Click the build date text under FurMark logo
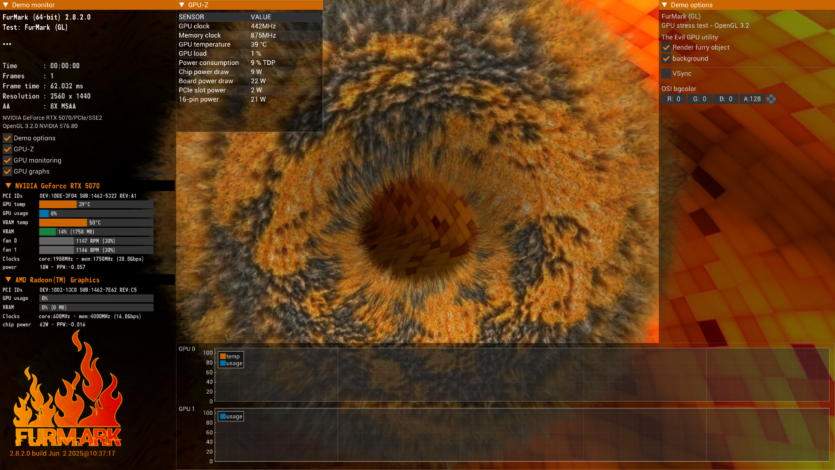 [x=62, y=453]
